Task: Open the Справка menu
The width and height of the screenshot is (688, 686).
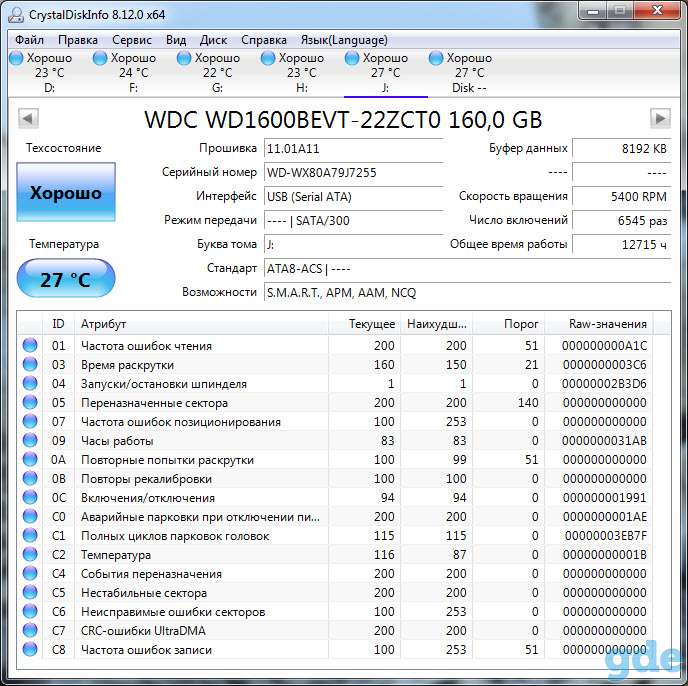Action: tap(264, 40)
